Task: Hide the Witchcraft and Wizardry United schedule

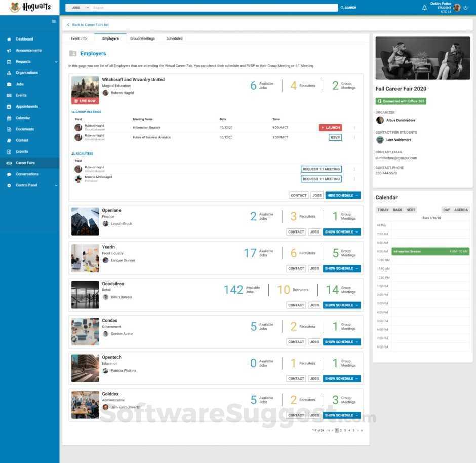Action: [x=341, y=195]
